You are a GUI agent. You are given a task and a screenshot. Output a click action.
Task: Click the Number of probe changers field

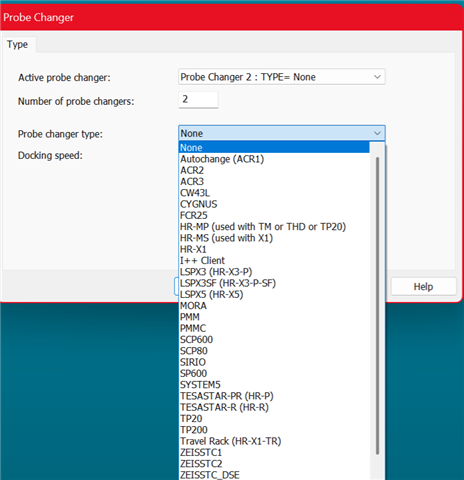(198, 100)
